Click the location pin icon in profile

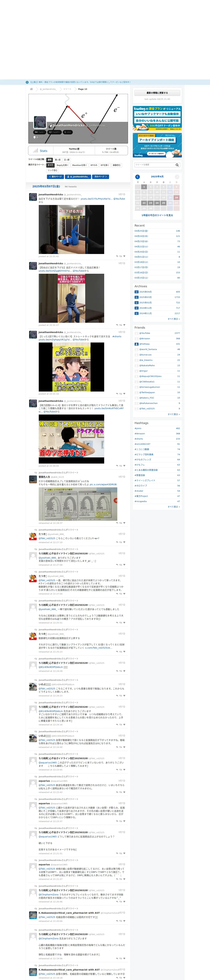(34, 137)
